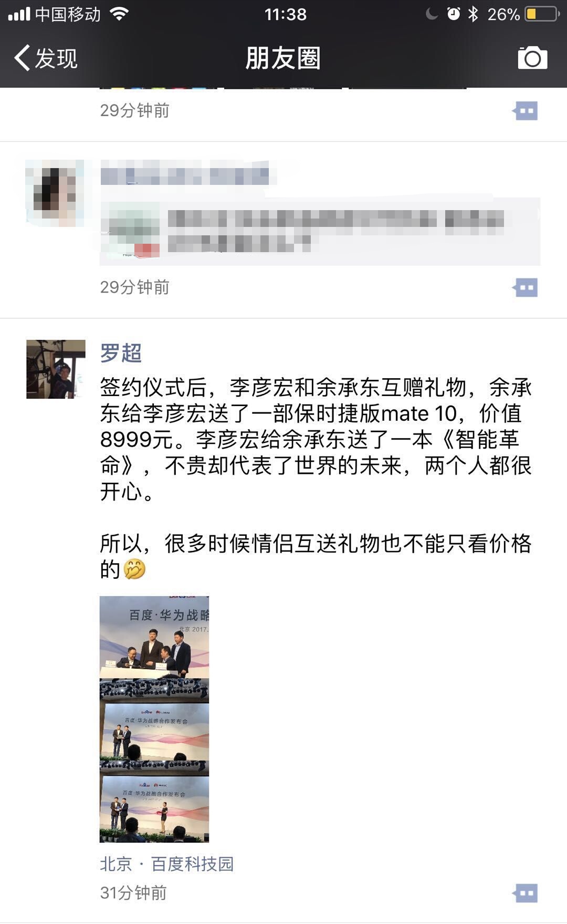Viewport: 567px width, 924px height.
Task: Tap the camera icon to post a moment
Action: click(x=532, y=58)
